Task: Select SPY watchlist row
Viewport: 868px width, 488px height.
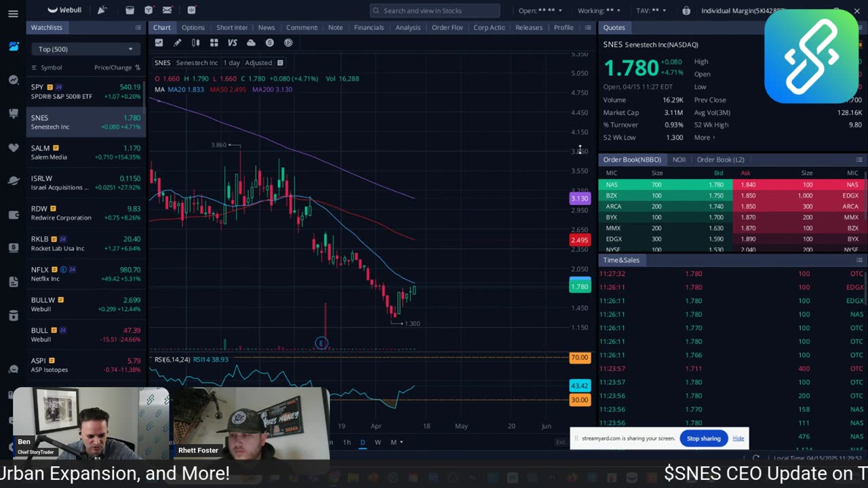Action: coord(85,91)
